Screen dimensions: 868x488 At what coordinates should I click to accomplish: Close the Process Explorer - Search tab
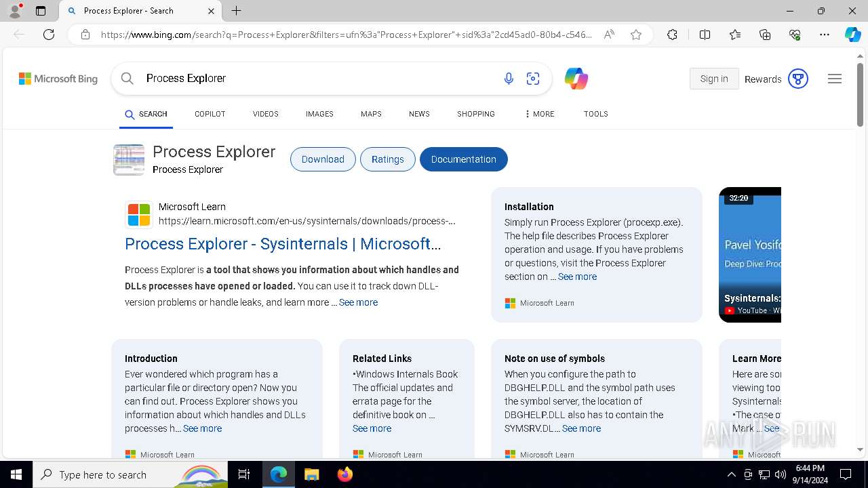[211, 11]
